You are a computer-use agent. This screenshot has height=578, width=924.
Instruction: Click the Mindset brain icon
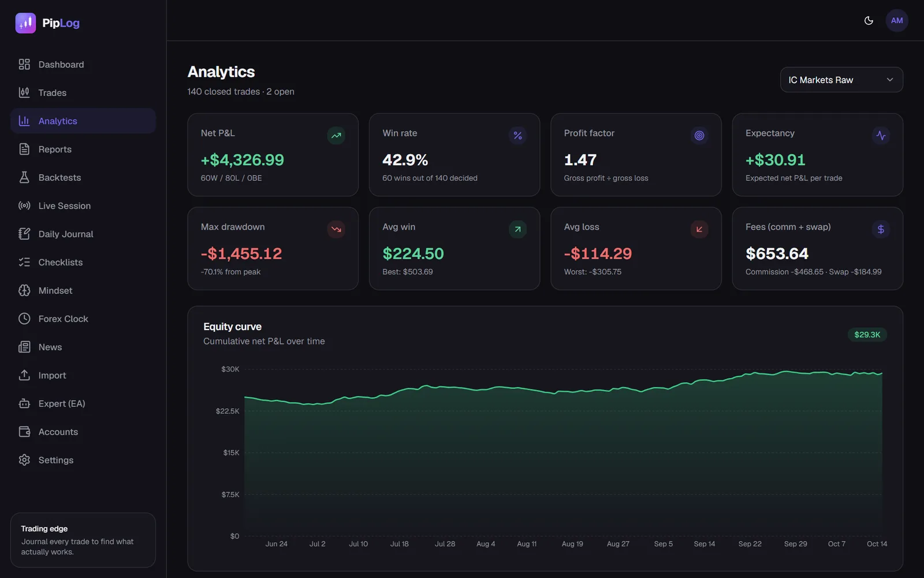(x=24, y=291)
